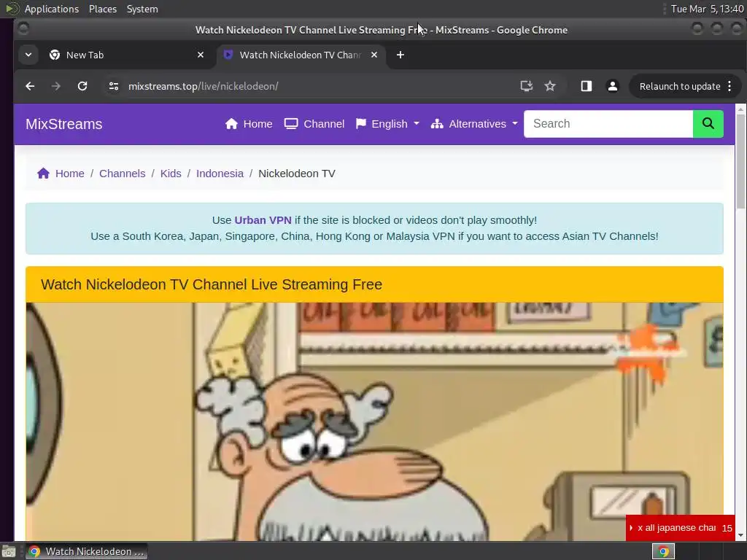This screenshot has height=560, width=747.
Task: Open the Applications menu
Action: (x=52, y=9)
